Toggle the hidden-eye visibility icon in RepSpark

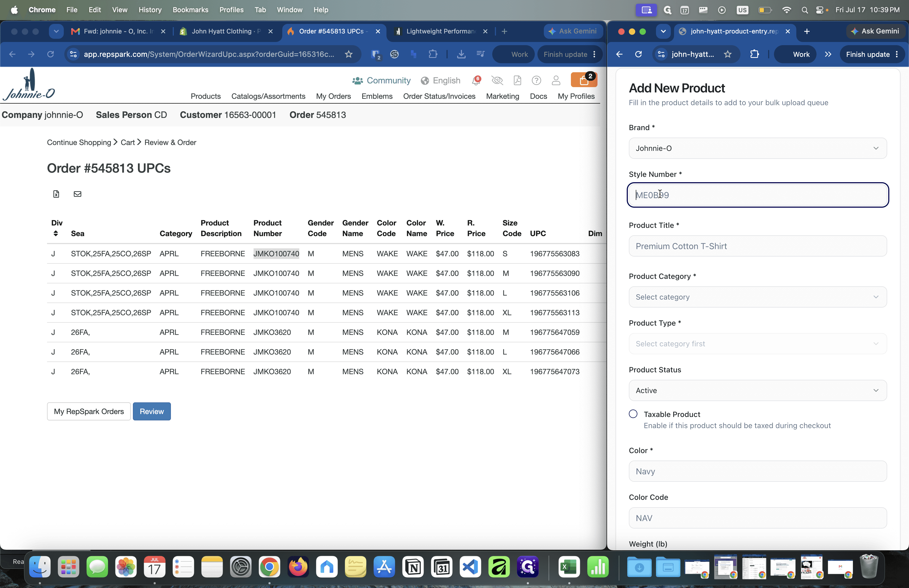497,80
